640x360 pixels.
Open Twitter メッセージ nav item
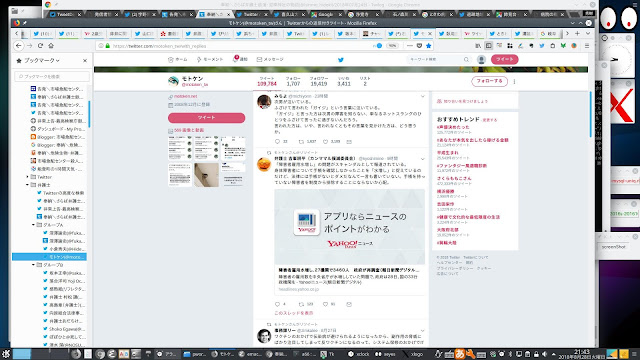point(270,60)
